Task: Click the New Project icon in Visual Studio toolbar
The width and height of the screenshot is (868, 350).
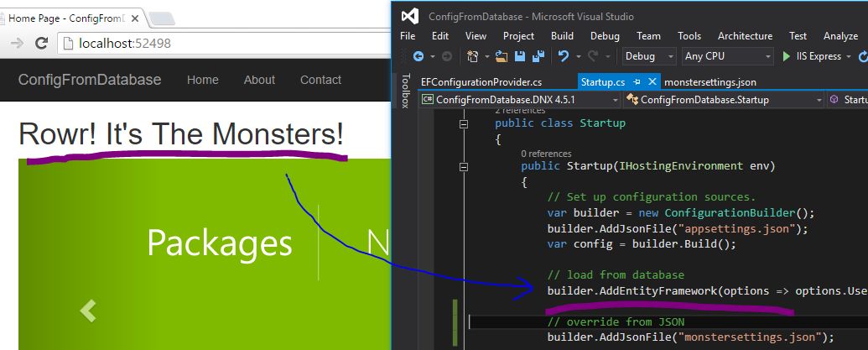Action: [473, 56]
